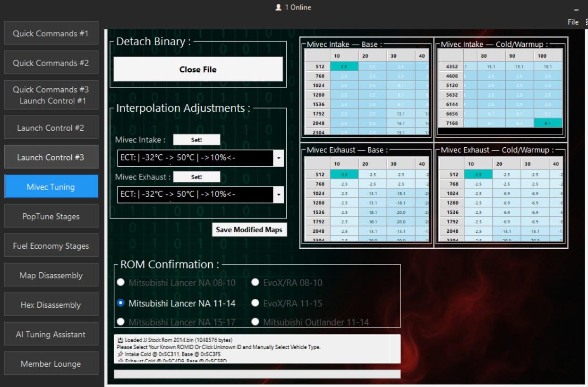Viewport: 588px width, 387px height.
Task: Open Fuel Economy Stages section
Action: (51, 246)
